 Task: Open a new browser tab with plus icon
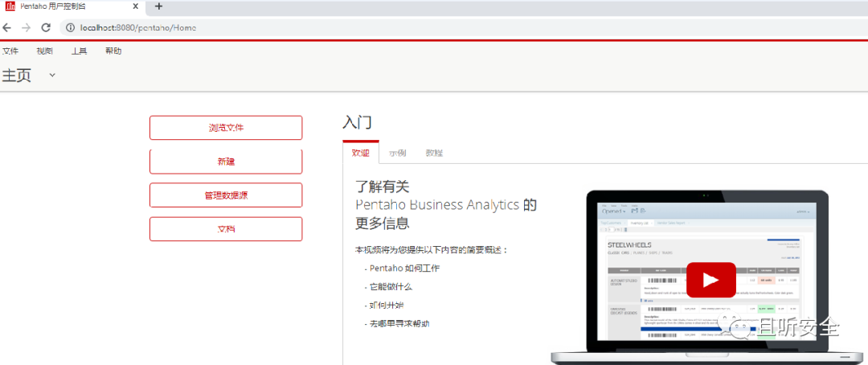coord(159,6)
